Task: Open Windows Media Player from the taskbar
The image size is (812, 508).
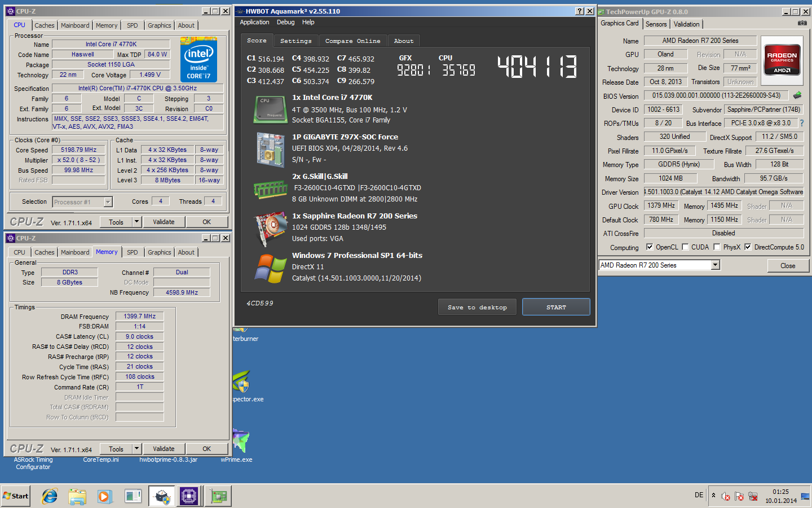Action: click(x=104, y=496)
